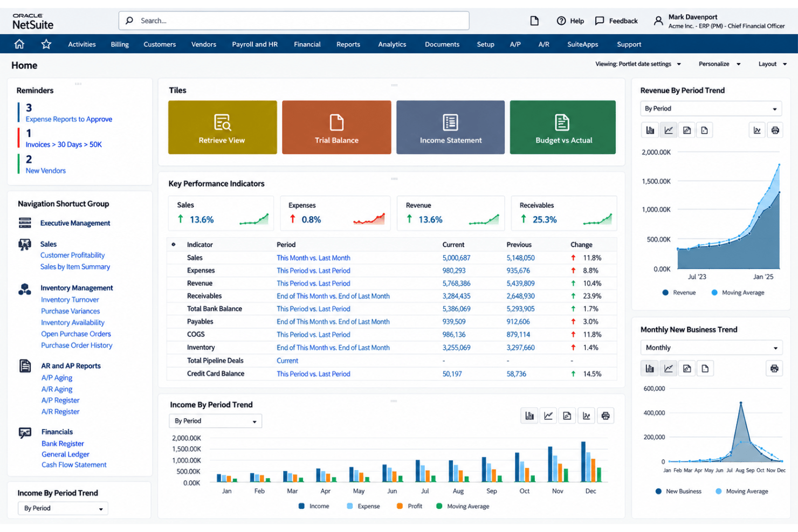Screen dimensions: 798x532
Task: Open the By Period dropdown above the Income bar chart
Action: coord(215,421)
